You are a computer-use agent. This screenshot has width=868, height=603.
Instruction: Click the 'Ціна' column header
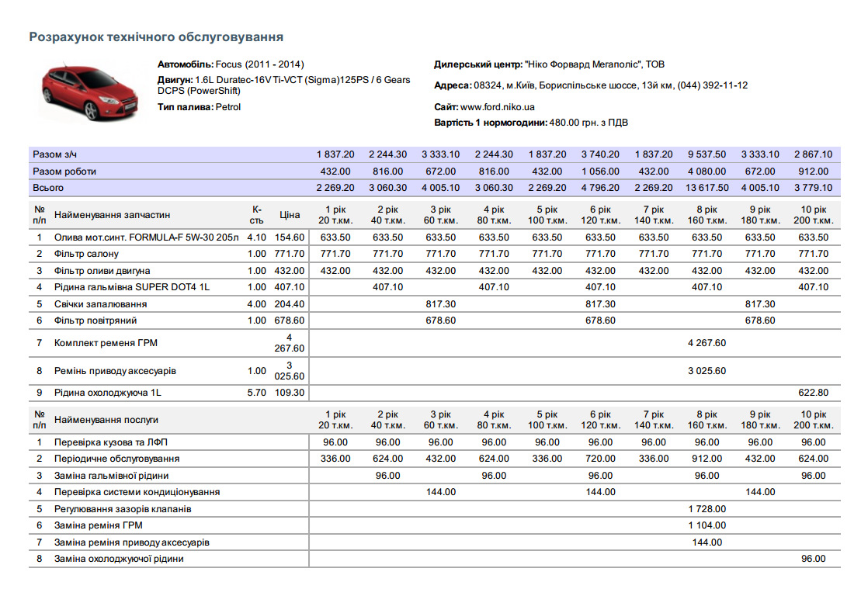[x=290, y=215]
